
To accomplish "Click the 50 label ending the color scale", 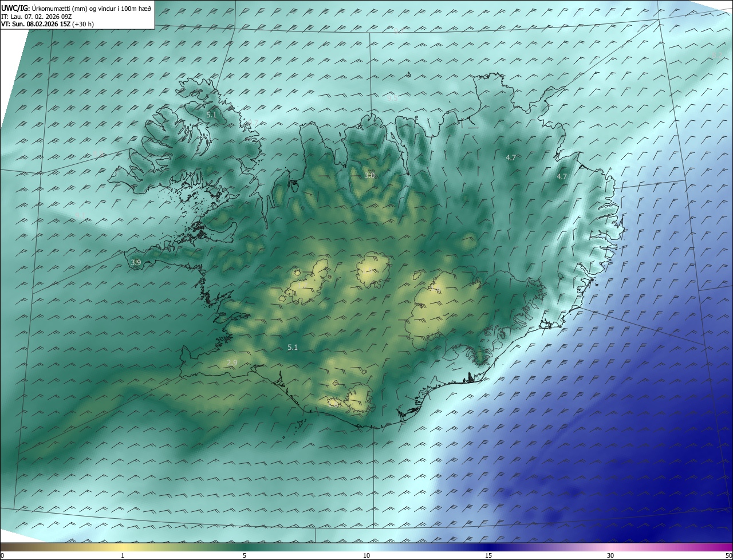I will point(728,555).
